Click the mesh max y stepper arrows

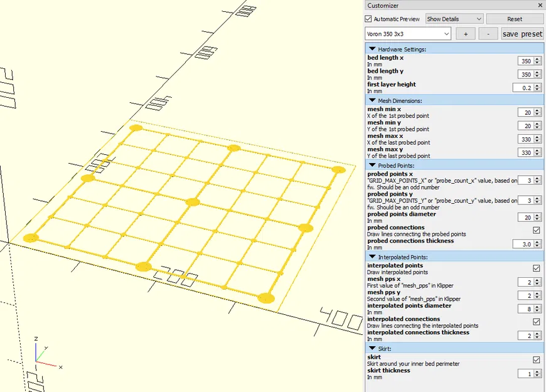pos(537,152)
